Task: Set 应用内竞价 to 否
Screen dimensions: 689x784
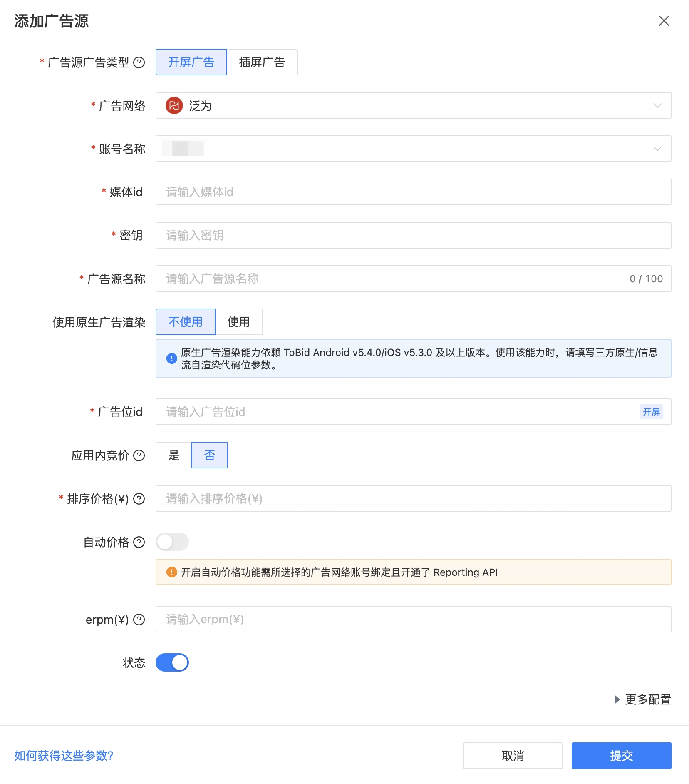Action: pyautogui.click(x=210, y=455)
